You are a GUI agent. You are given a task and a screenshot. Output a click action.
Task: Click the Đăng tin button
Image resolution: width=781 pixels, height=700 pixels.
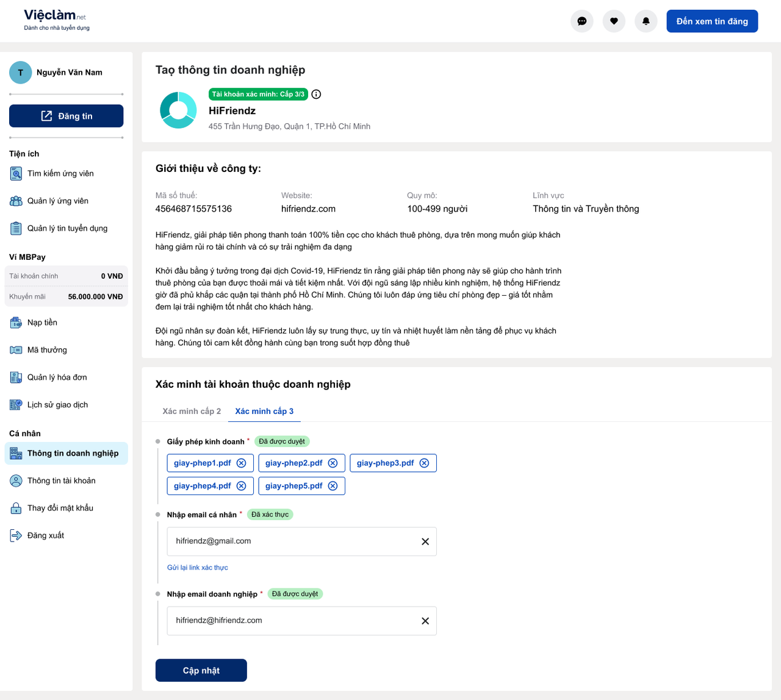click(66, 116)
